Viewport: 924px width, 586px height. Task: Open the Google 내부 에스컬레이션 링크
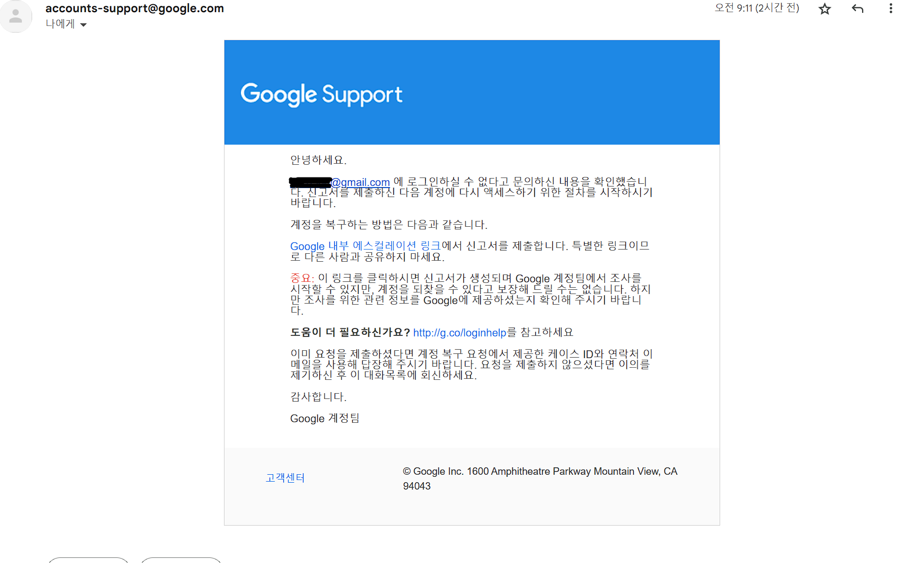point(365,246)
